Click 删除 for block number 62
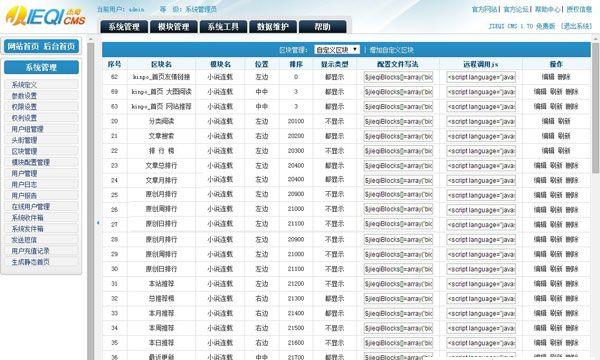The width and height of the screenshot is (600, 360). [564, 77]
